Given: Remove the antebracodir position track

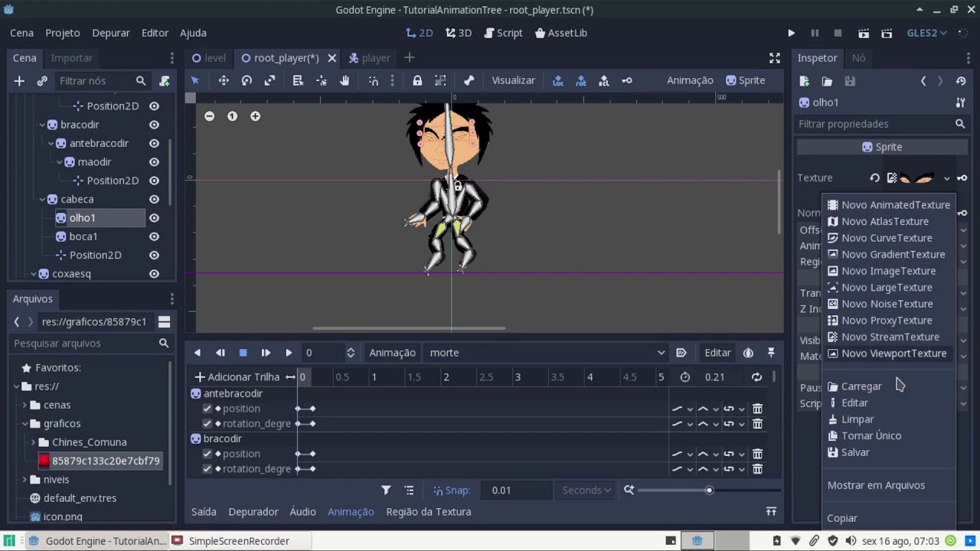Looking at the screenshot, I should pos(757,409).
